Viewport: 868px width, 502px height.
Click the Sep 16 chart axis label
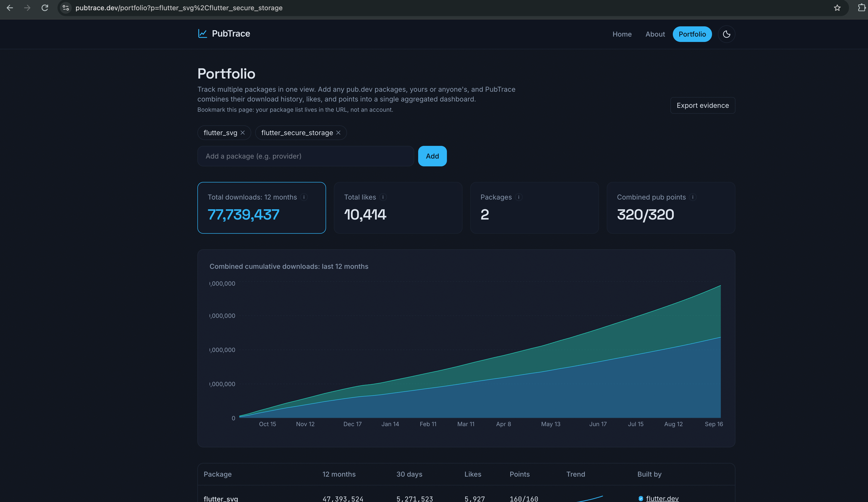[714, 424]
